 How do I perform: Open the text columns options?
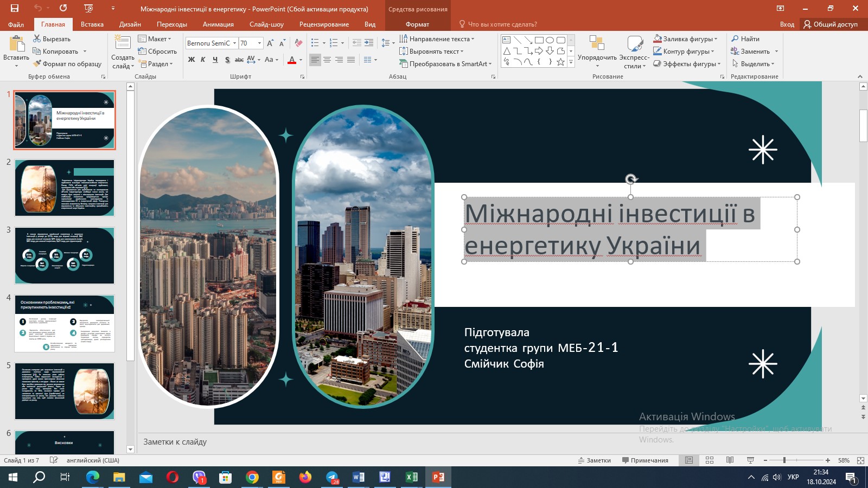click(371, 60)
